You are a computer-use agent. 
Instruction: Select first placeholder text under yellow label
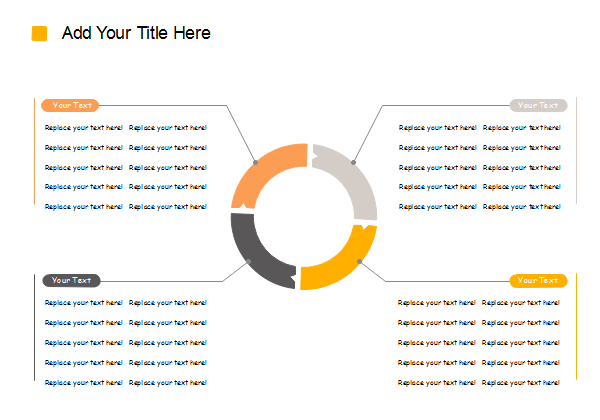437,303
